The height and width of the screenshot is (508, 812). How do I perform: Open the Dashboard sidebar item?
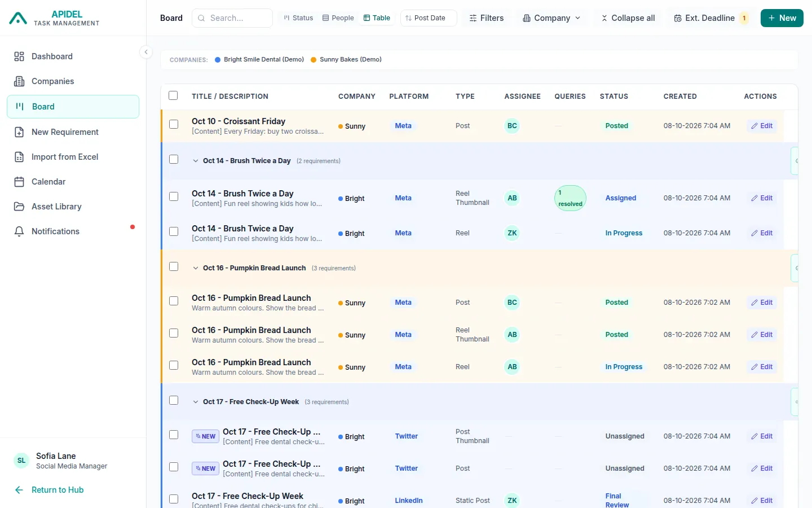[73, 56]
